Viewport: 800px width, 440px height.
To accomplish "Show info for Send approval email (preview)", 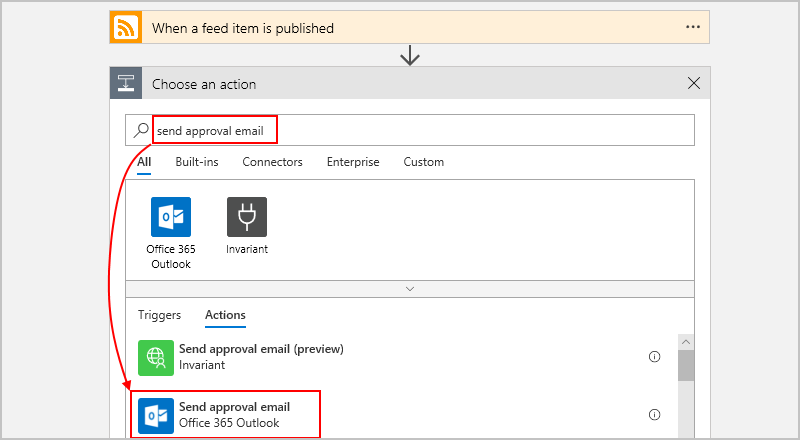I will coord(655,357).
